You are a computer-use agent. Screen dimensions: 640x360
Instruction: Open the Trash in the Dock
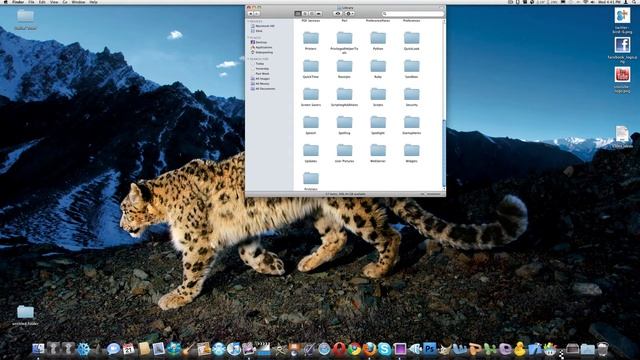tap(602, 349)
